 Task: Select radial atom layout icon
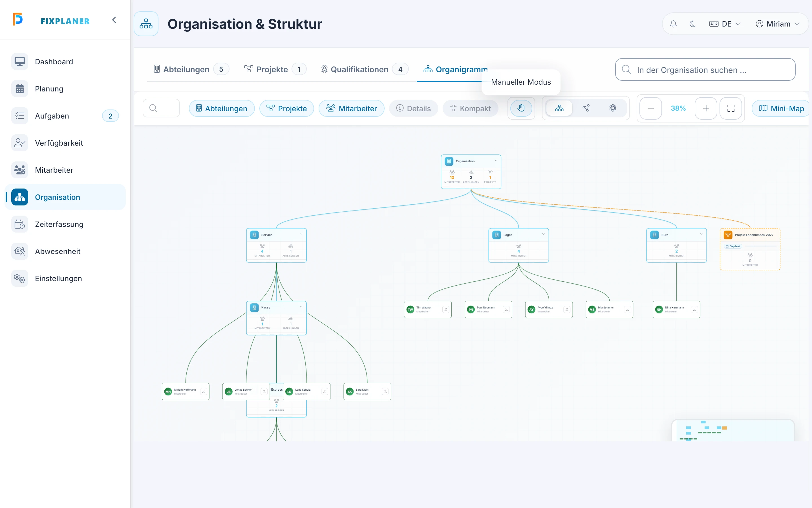click(x=613, y=108)
